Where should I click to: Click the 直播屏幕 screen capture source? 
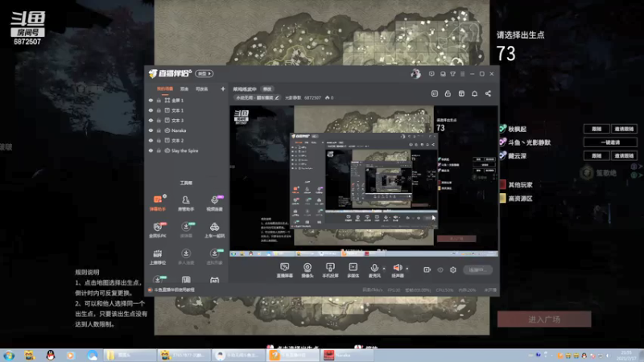pyautogui.click(x=285, y=270)
